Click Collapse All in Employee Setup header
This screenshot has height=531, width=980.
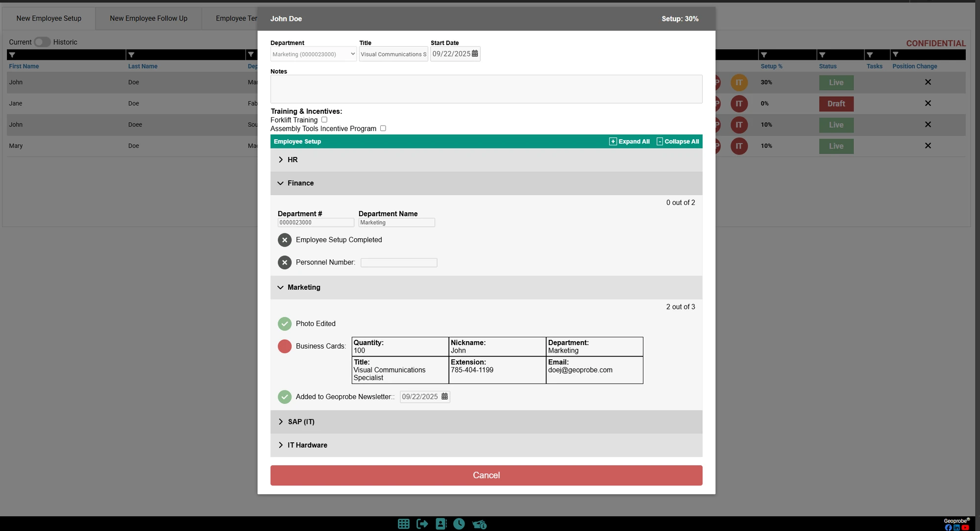click(x=678, y=142)
